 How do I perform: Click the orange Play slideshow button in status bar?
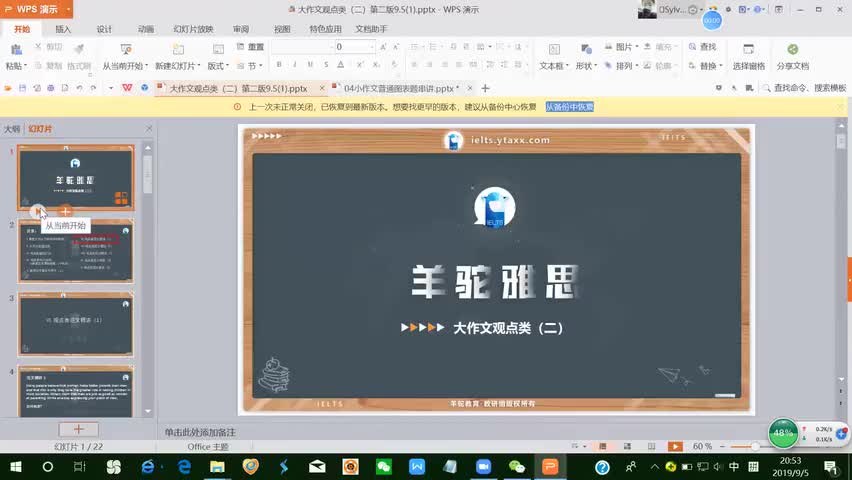(675, 446)
